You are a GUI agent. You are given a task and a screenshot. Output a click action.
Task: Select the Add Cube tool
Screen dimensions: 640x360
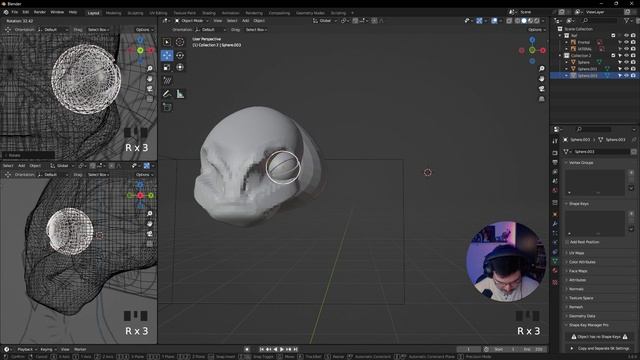(167, 107)
